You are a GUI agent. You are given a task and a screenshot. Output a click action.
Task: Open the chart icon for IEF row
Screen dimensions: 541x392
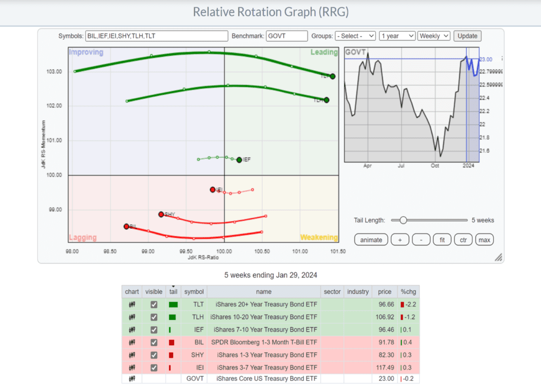132,330
